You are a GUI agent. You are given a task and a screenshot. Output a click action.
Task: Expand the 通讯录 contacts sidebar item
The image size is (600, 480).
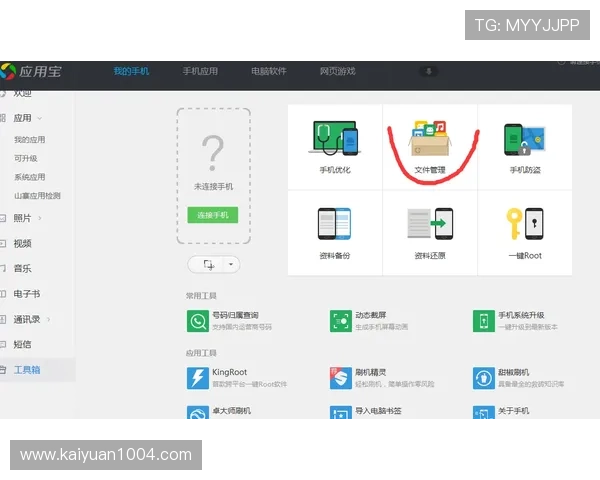pyautogui.click(x=49, y=319)
